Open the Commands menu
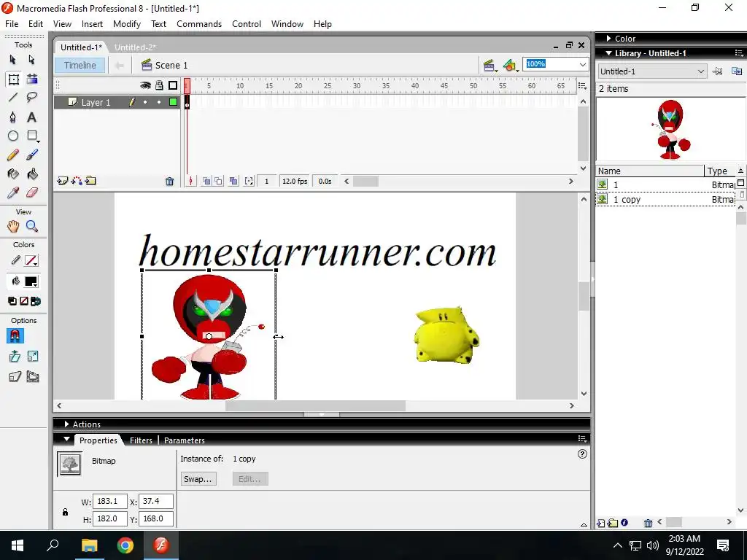 click(199, 24)
